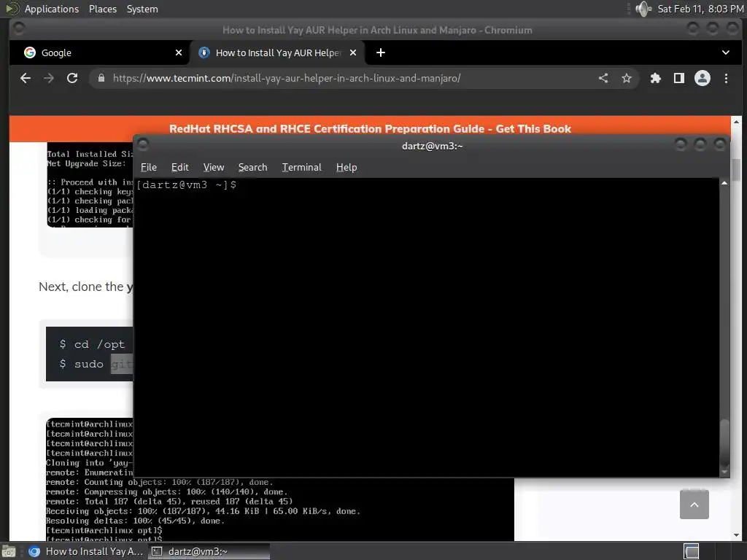Viewport: 747px width, 560px height.
Task: Maximize the dartz@vm3 terminal window
Action: [700, 144]
